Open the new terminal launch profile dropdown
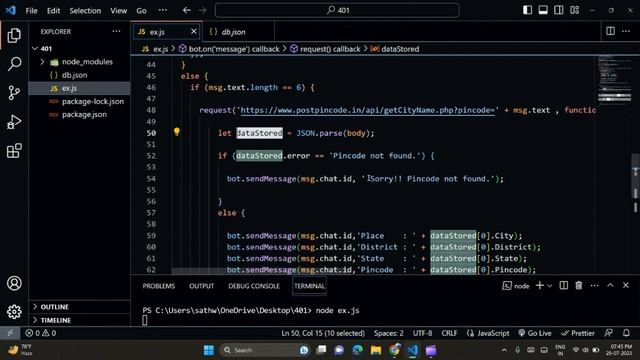Image resolution: width=640 pixels, height=360 pixels. pos(549,286)
